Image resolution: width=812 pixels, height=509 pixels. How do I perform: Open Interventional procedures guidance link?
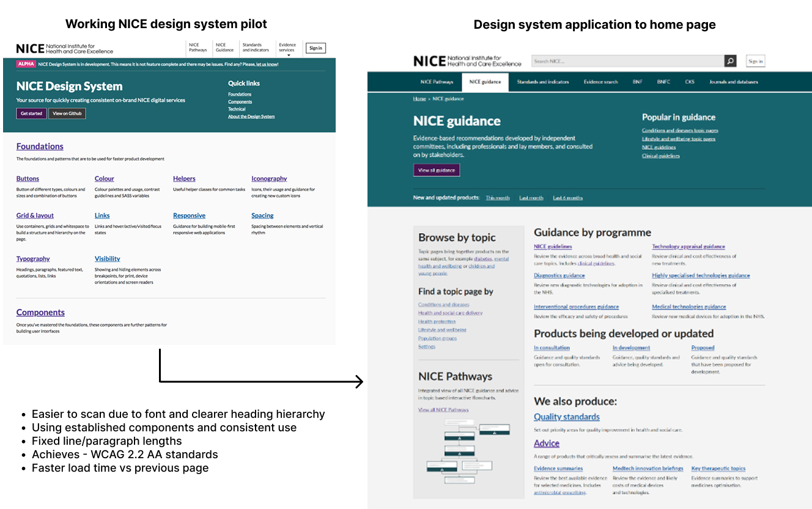576,307
